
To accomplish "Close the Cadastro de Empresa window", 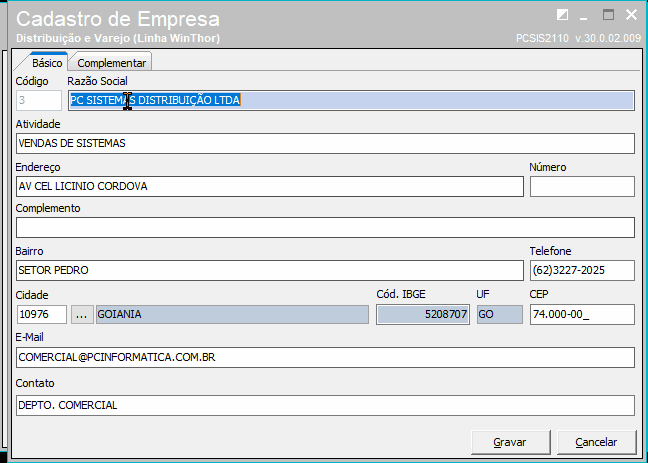I will pyautogui.click(x=631, y=15).
